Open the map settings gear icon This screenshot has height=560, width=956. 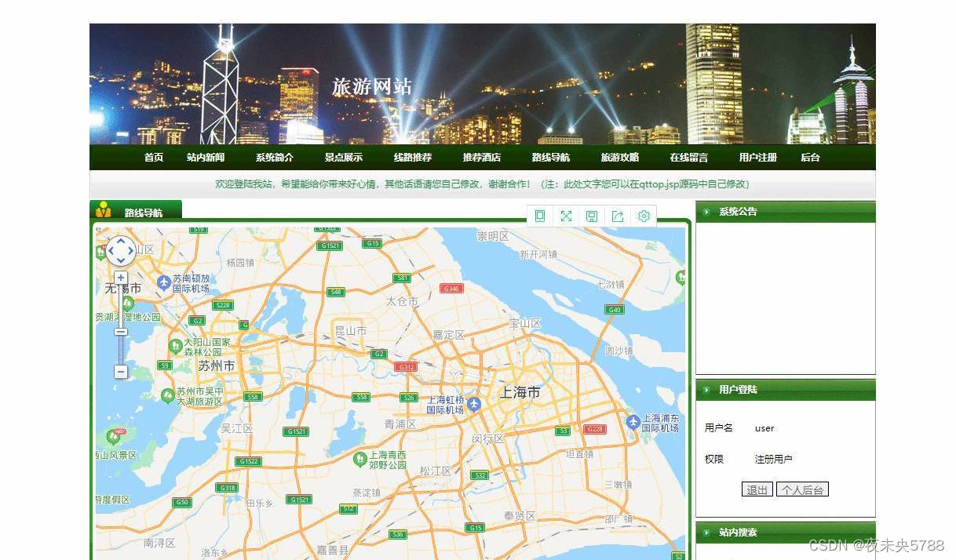(x=644, y=216)
